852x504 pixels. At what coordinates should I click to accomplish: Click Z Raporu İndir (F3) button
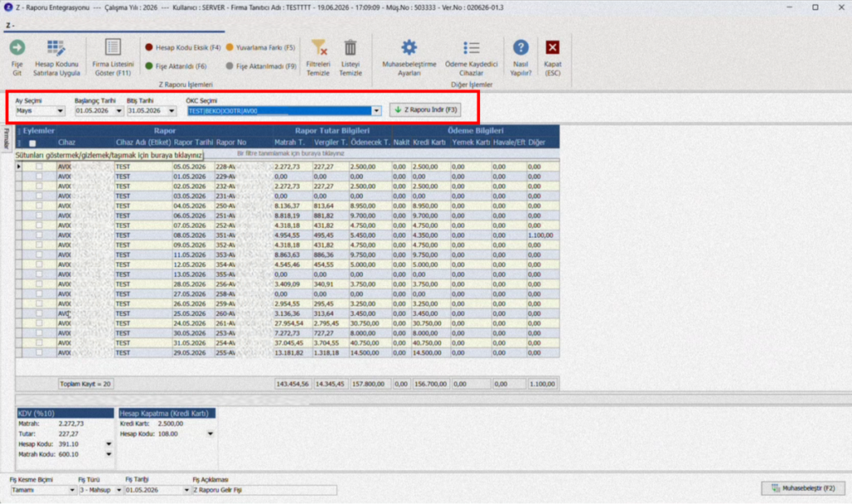(425, 110)
